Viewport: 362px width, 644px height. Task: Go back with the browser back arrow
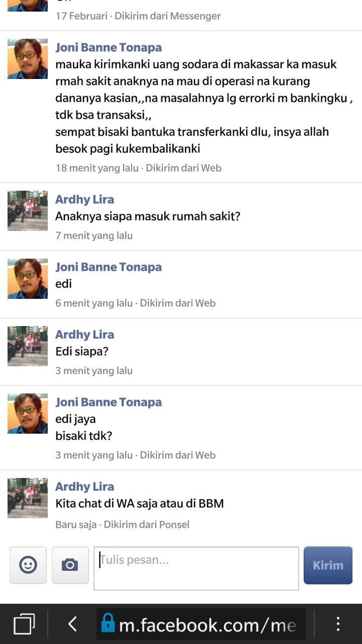tap(72, 624)
